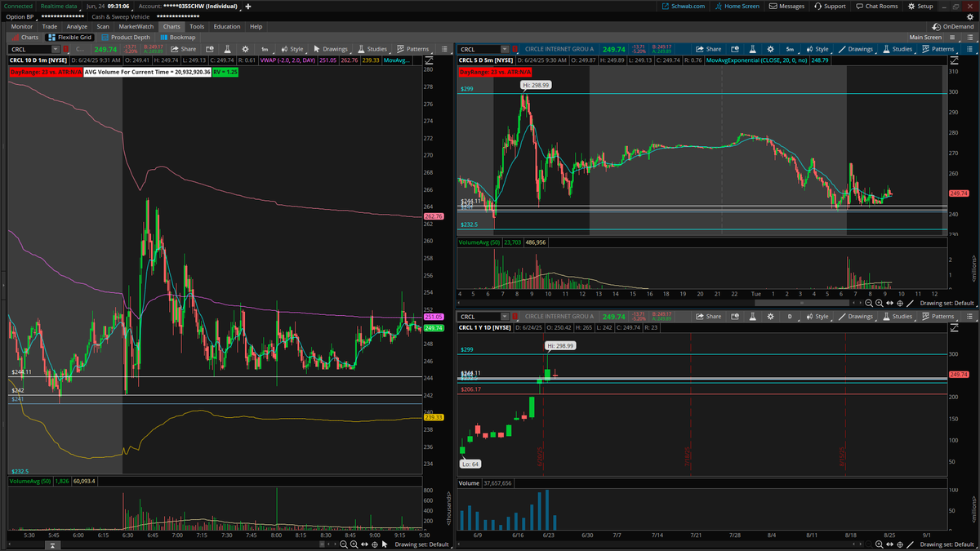Screen dimensions: 980x551
Task: Switch to the Product Depth sub-tab
Action: (x=125, y=37)
